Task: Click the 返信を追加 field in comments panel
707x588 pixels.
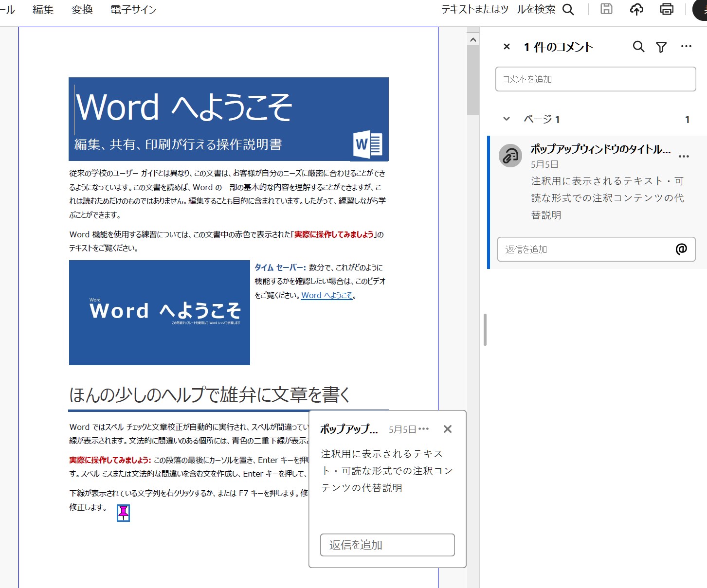Action: click(596, 249)
